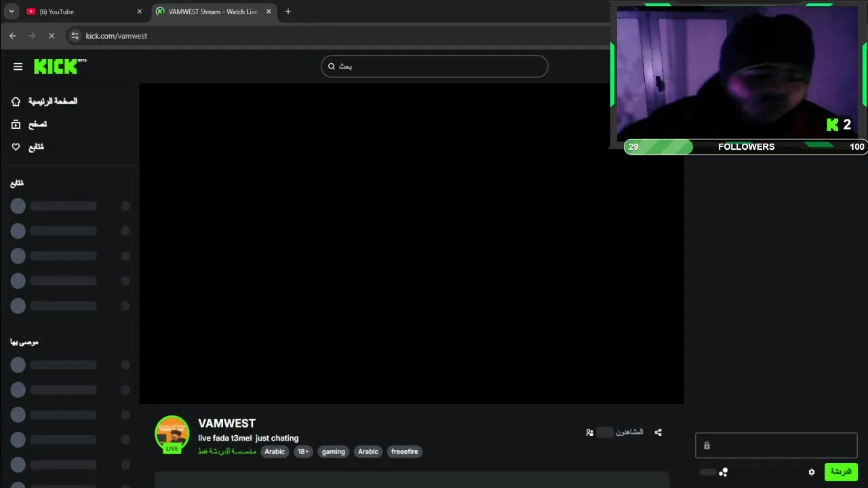The height and width of the screenshot is (488, 868).
Task: Click the VAMWEST channel avatar
Action: [172, 433]
